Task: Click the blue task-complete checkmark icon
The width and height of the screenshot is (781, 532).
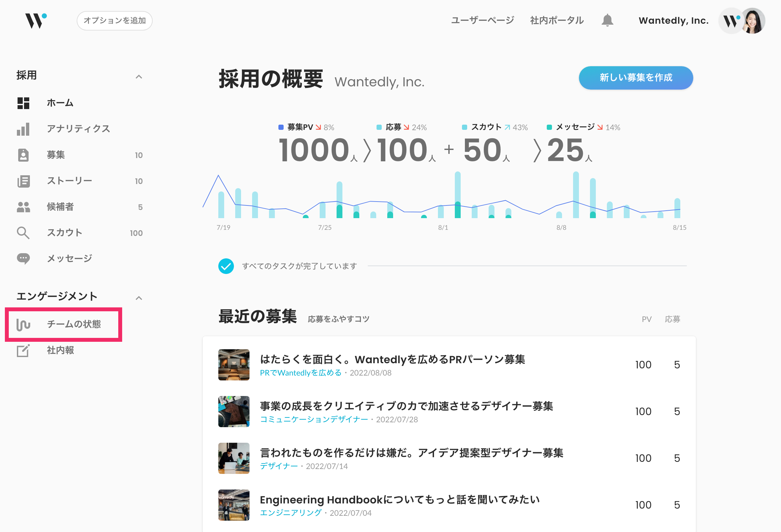Action: pos(226,266)
